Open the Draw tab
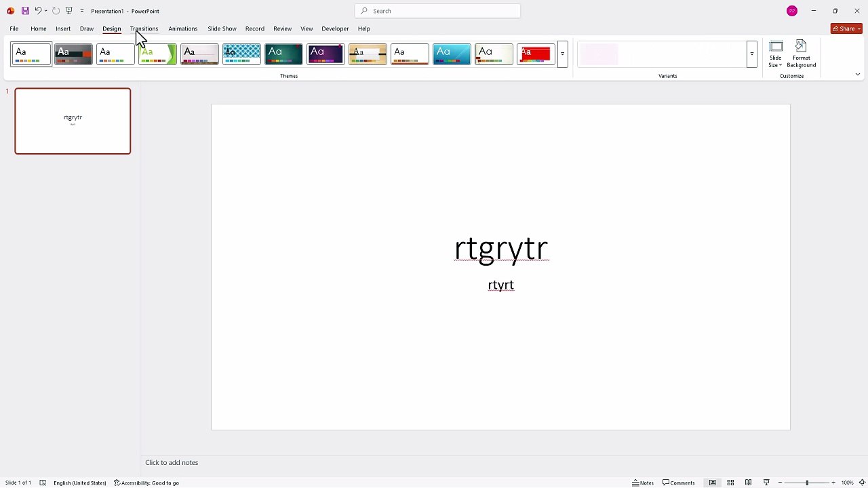The width and height of the screenshot is (868, 488). (86, 28)
